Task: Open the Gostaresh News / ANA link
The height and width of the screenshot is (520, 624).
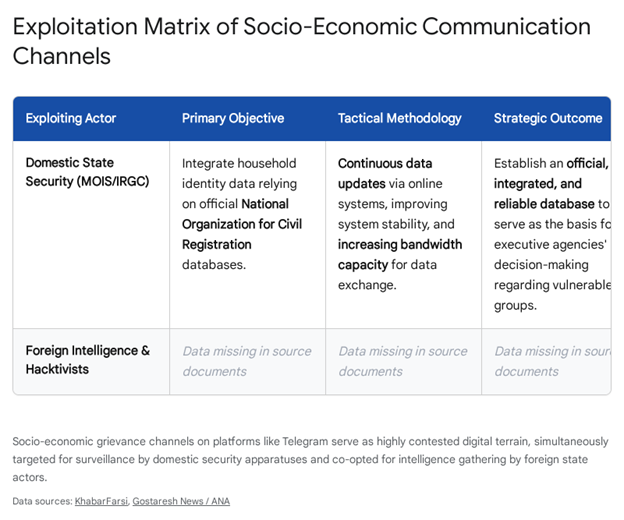Action: 181,501
